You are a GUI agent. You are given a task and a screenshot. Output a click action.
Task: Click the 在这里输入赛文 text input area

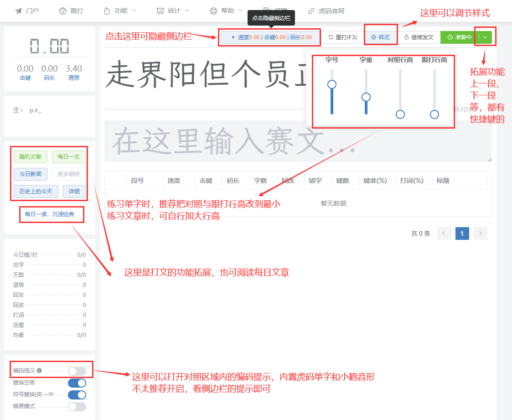click(x=298, y=141)
